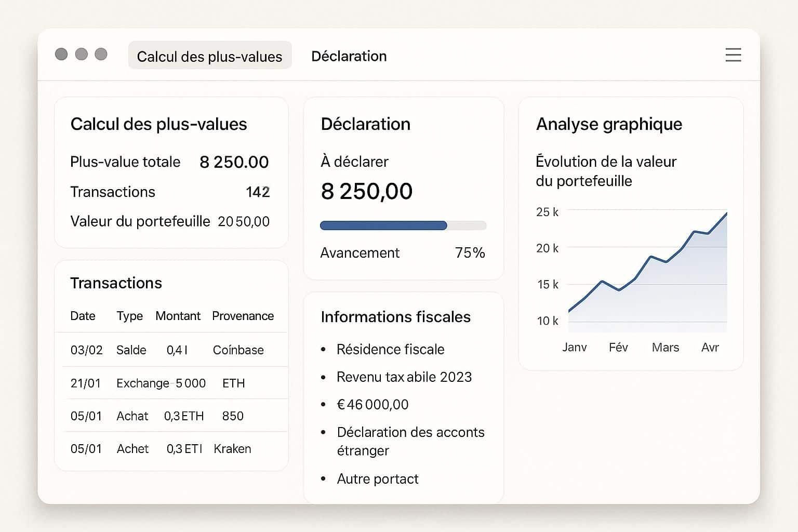The image size is (798, 532).
Task: Select the 21/01 Exchange transaction row
Action: (x=171, y=383)
